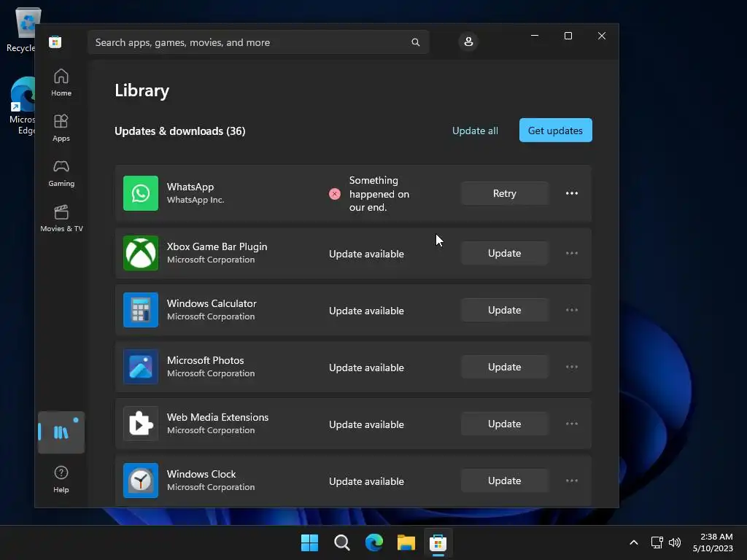This screenshot has width=747, height=560.
Task: Click the WhatsApp app icon
Action: [x=141, y=193]
